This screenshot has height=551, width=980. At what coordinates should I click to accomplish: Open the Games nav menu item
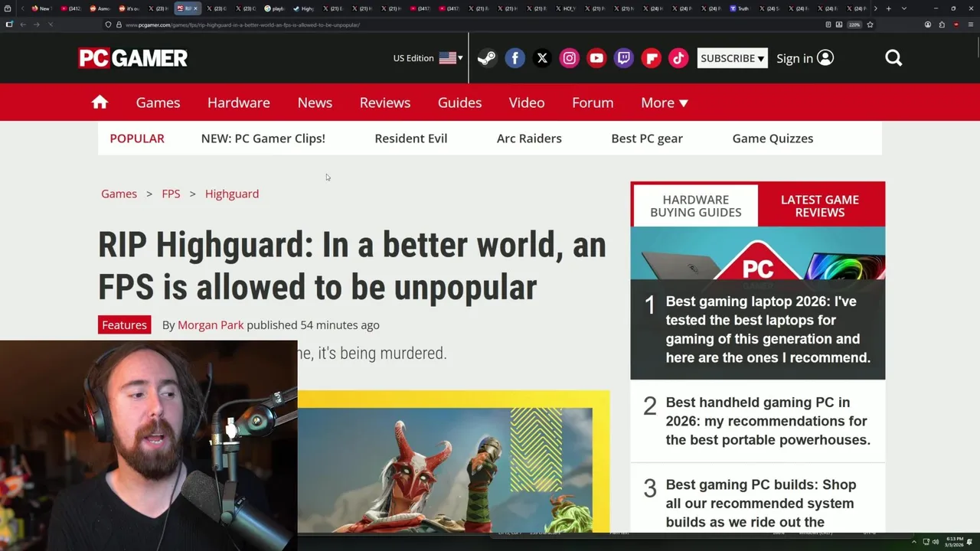[x=158, y=103]
